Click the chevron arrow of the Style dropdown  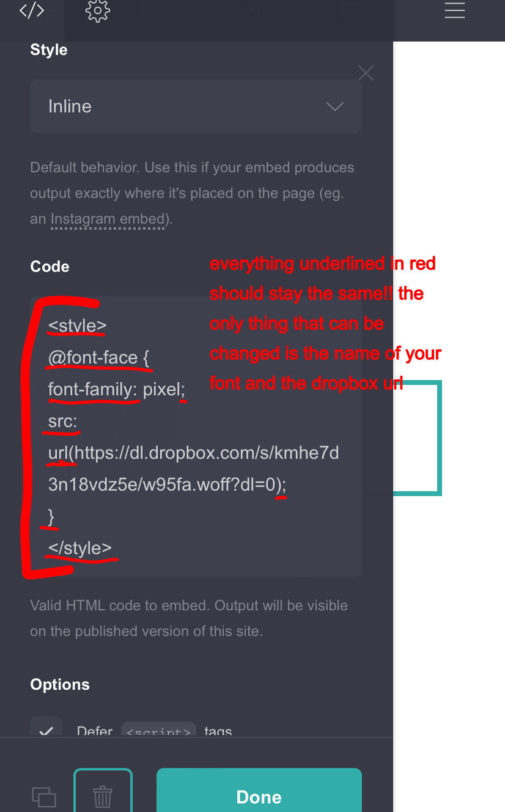(334, 106)
